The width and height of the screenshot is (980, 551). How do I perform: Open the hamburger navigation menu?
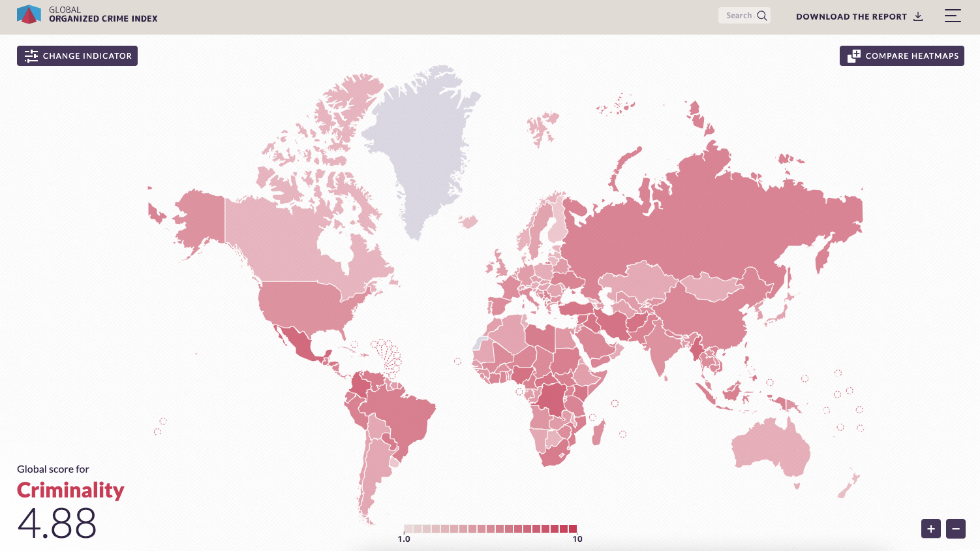(953, 16)
